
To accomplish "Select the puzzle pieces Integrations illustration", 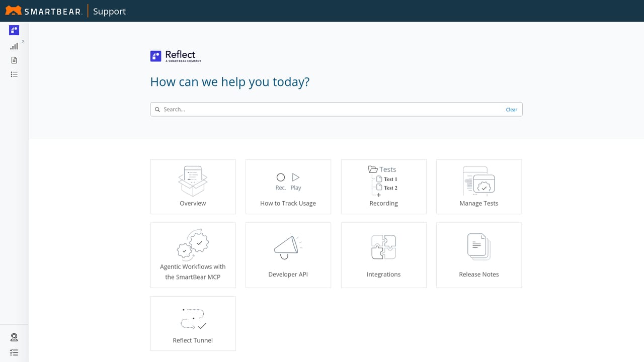I will point(383,247).
